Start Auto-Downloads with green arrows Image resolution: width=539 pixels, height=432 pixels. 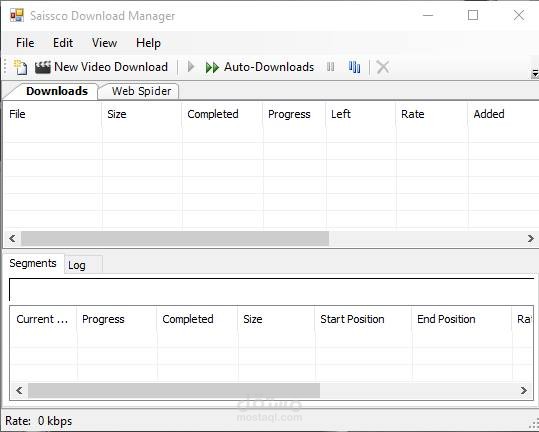[260, 67]
